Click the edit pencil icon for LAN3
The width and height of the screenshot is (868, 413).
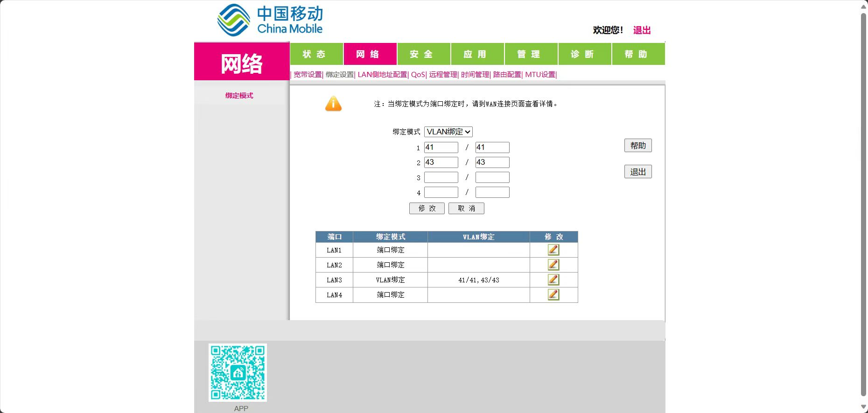[x=553, y=280]
